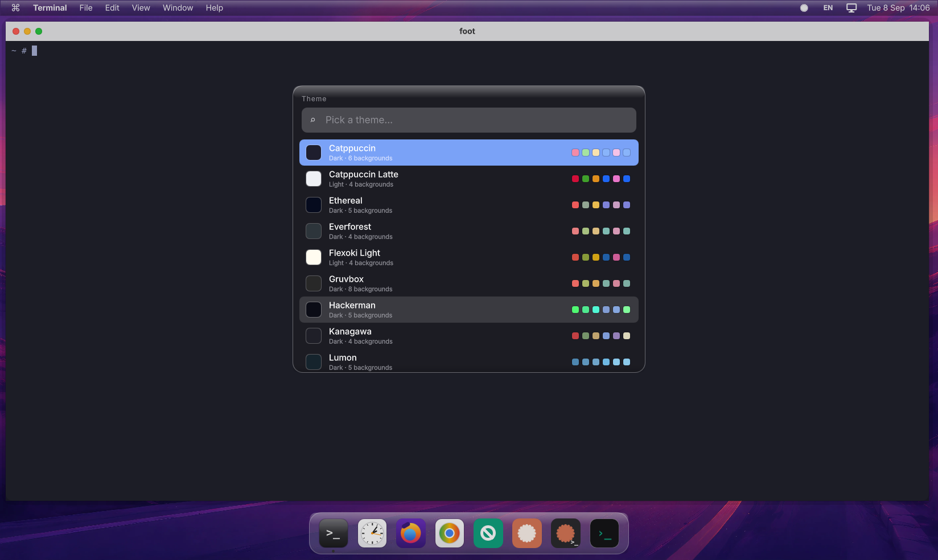Click the terminal prompt cursor in foot window

34,51
